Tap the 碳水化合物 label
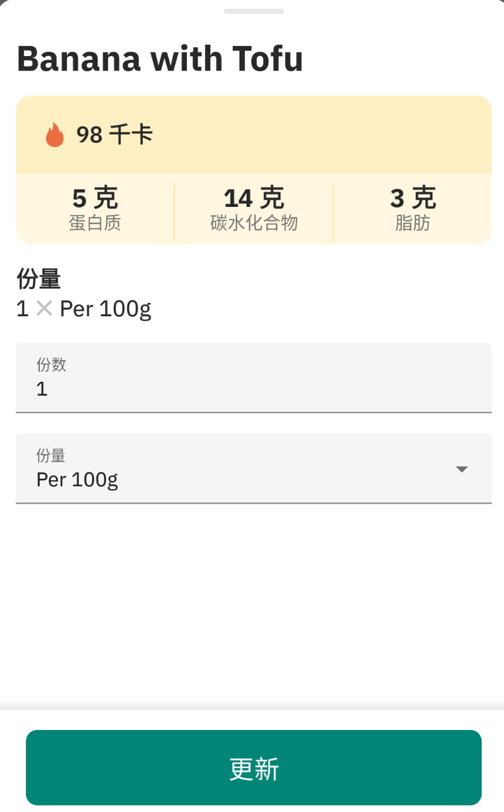Image resolution: width=504 pixels, height=812 pixels. click(254, 223)
